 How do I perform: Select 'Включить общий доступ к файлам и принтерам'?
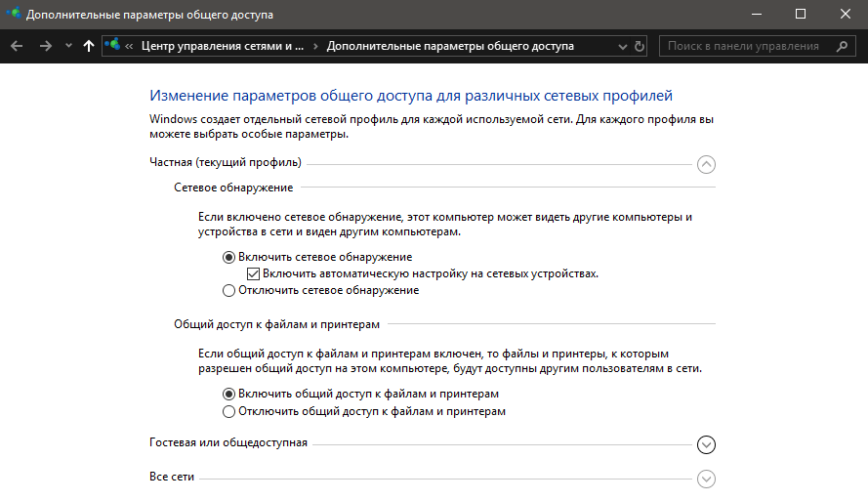[x=228, y=394]
